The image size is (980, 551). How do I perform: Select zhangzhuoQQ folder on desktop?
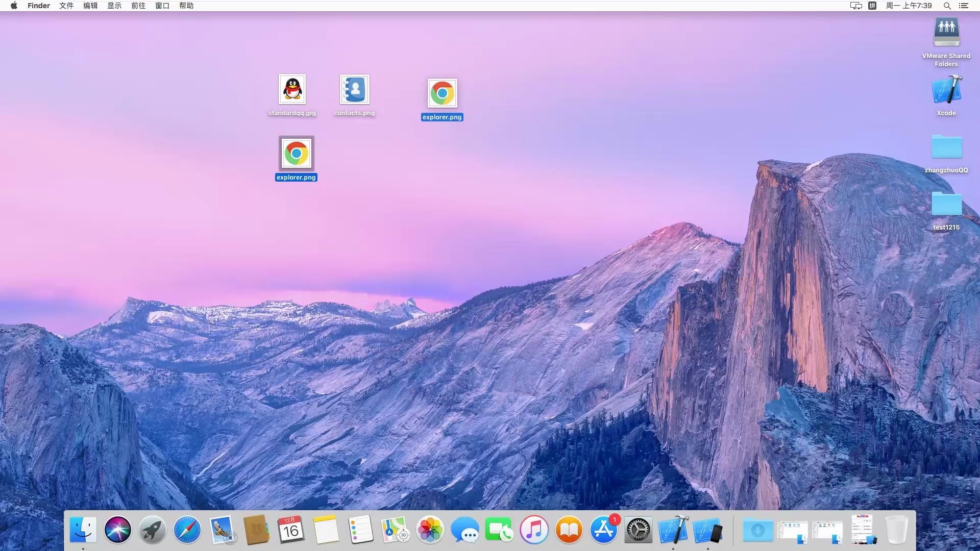pyautogui.click(x=946, y=154)
